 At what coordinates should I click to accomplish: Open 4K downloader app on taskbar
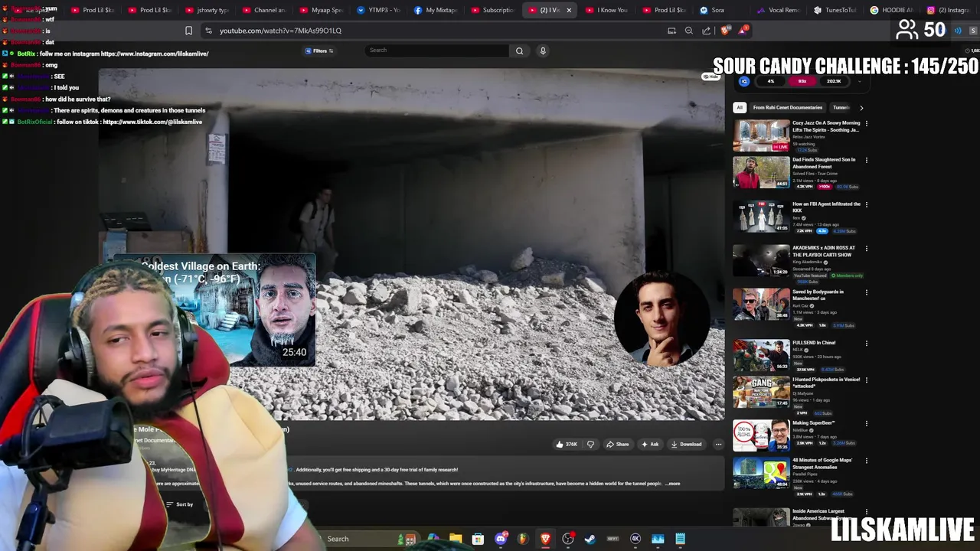pos(635,539)
